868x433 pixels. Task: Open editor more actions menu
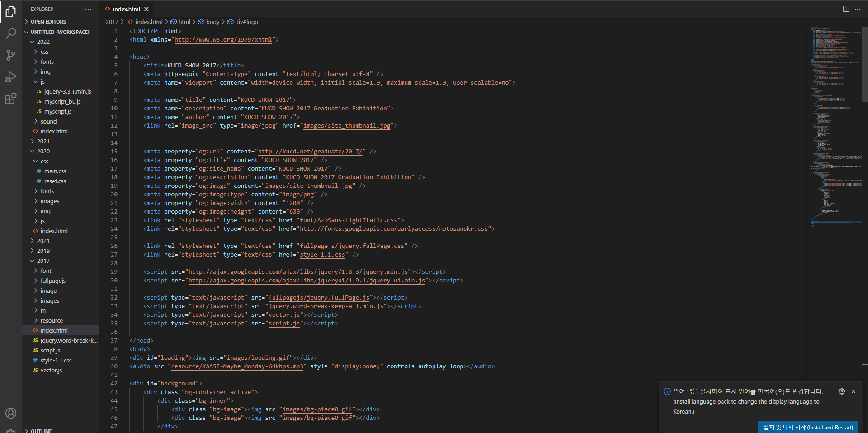coord(858,9)
